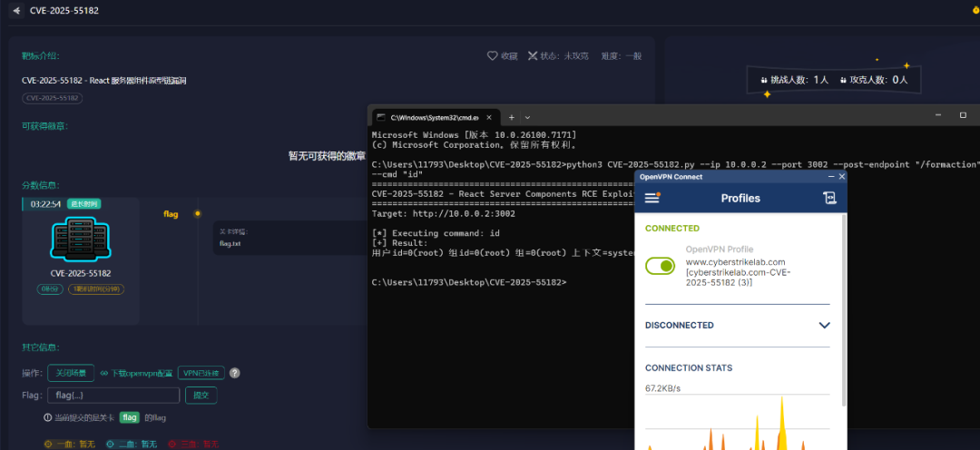Screen dimensions: 980x450
Task: Click the 0积分 points badge
Action: tap(49, 289)
